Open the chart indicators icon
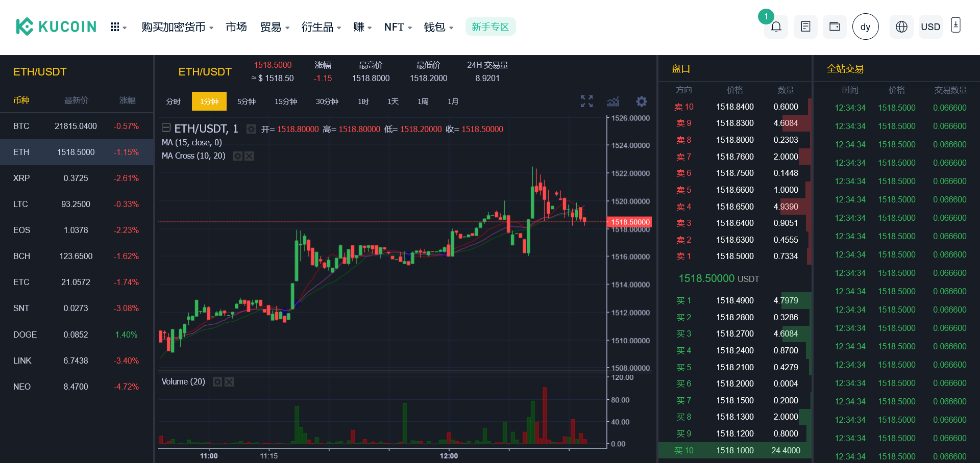Viewport: 980px width, 463px height. tap(613, 101)
